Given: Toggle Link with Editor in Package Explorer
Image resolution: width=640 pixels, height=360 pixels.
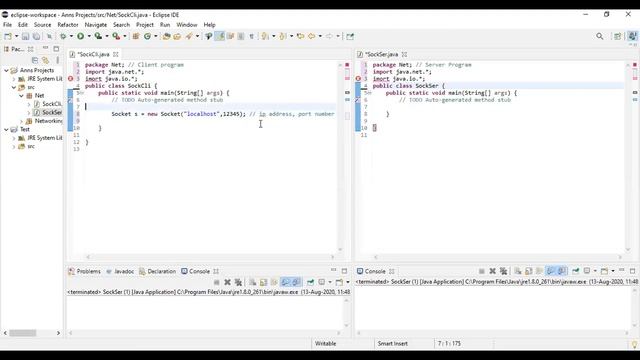Looking at the screenshot, I should coord(46,60).
